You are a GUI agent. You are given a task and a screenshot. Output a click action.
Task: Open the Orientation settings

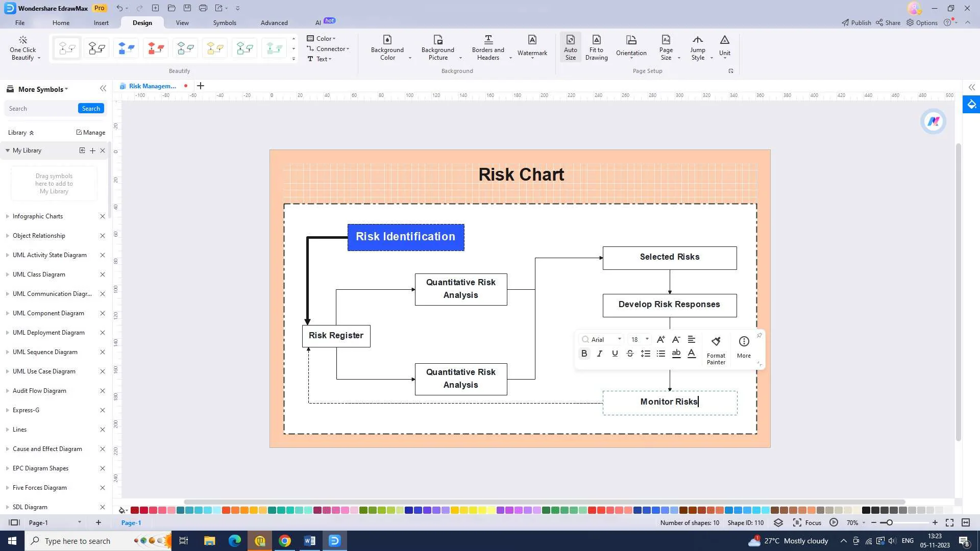pos(631,47)
